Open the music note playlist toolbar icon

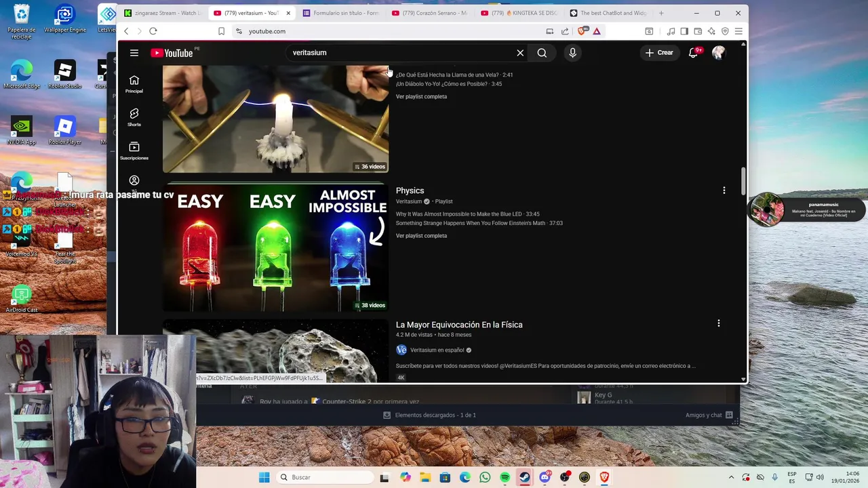click(x=671, y=31)
